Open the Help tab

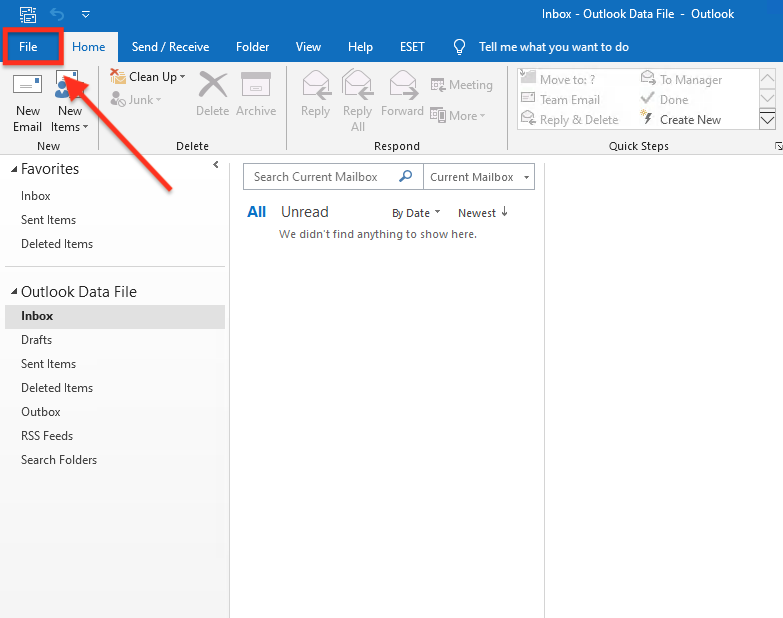click(x=360, y=47)
